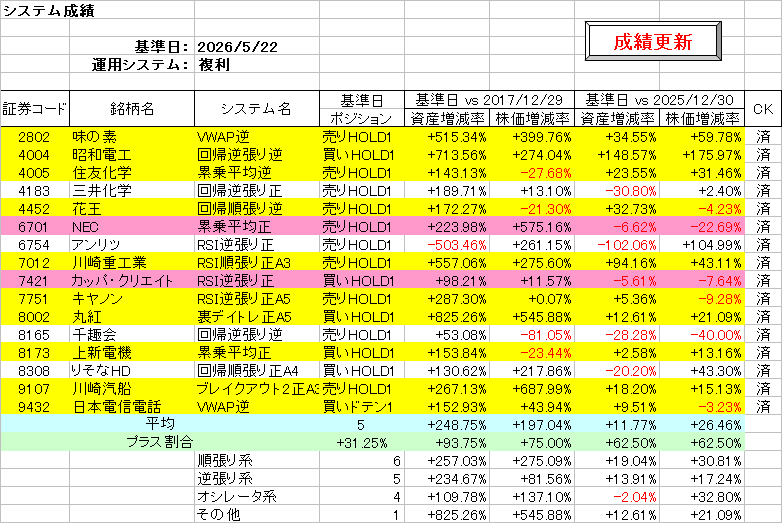Select system cell 回帰順張り正A4
Viewport: 782px width, 523px height.
point(257,370)
